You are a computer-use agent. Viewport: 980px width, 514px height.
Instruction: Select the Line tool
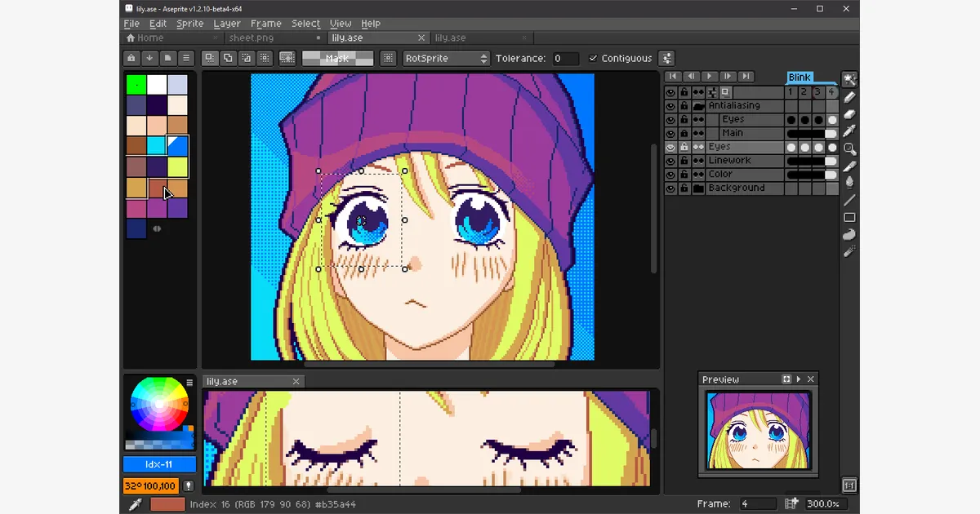[849, 200]
